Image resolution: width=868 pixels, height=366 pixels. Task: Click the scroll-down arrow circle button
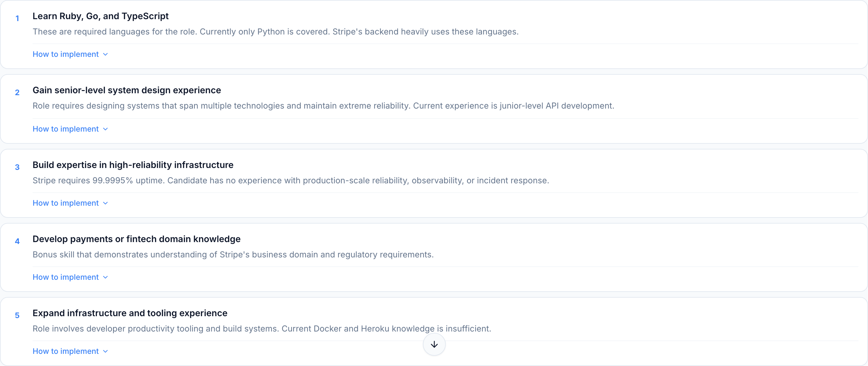tap(434, 344)
